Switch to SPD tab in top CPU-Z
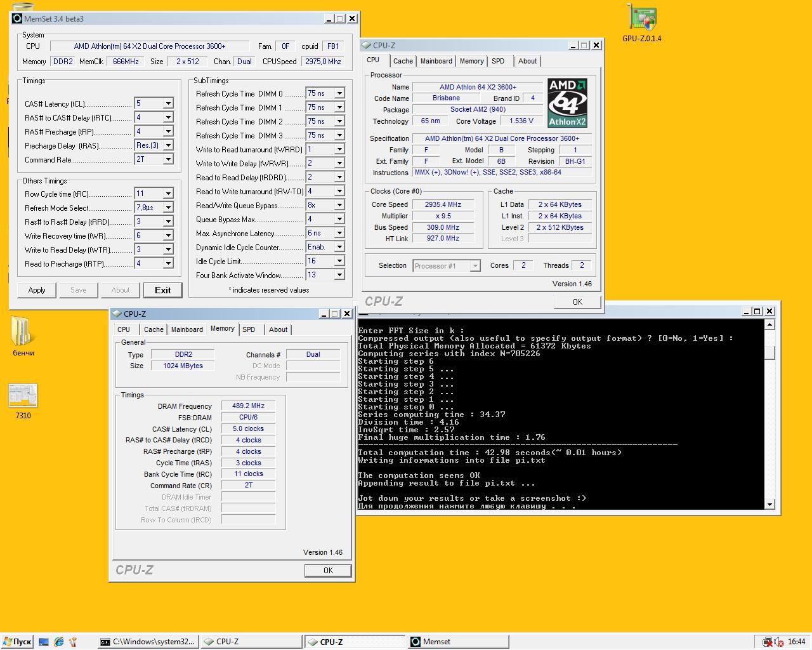 498,61
